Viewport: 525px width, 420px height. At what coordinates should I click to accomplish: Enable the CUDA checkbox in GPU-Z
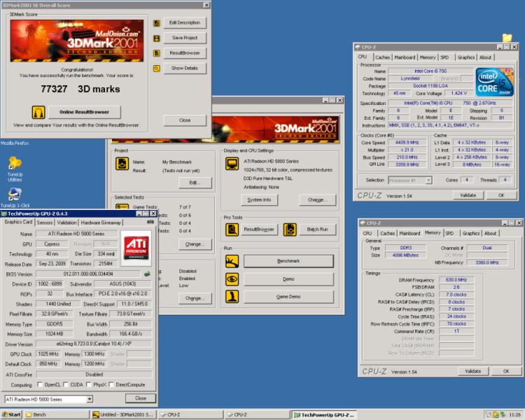click(x=66, y=384)
